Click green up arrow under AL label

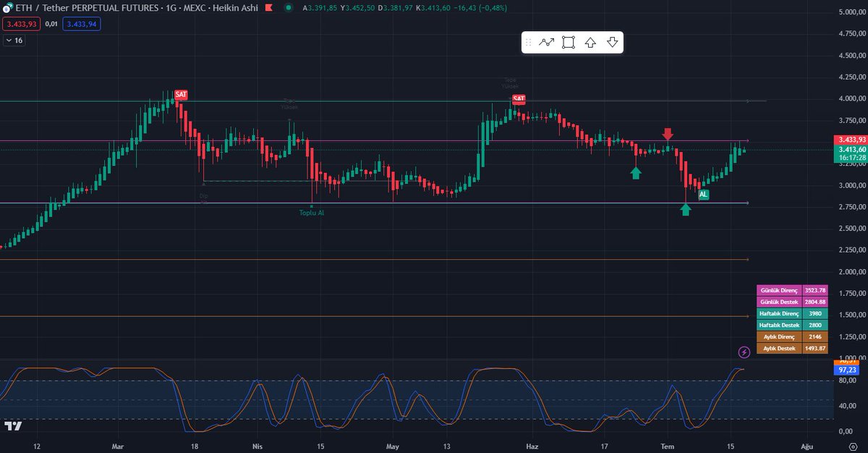(686, 210)
